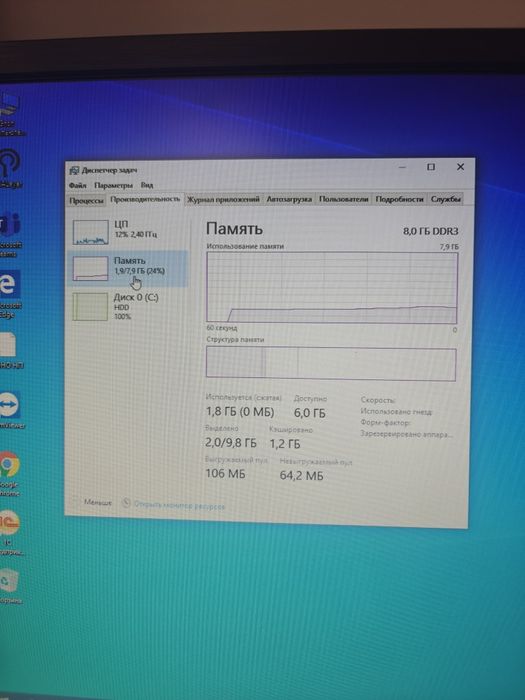Open the Параметры menu
Image resolution: width=525 pixels, height=700 pixels.
(113, 185)
